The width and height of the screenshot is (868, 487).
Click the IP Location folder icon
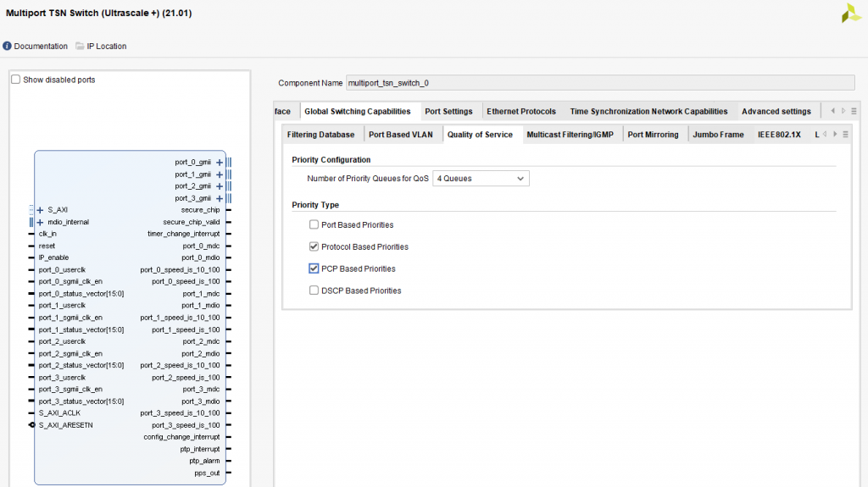coord(80,47)
